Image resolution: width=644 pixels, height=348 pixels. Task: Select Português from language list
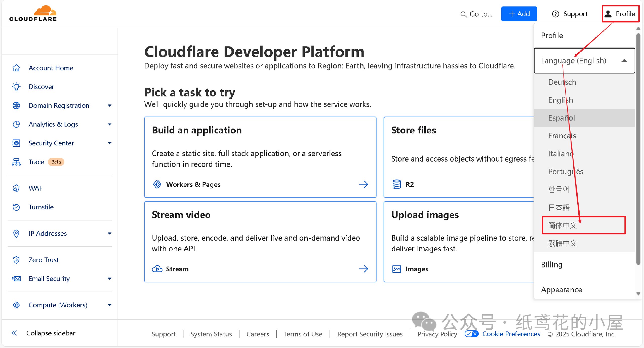point(584,172)
